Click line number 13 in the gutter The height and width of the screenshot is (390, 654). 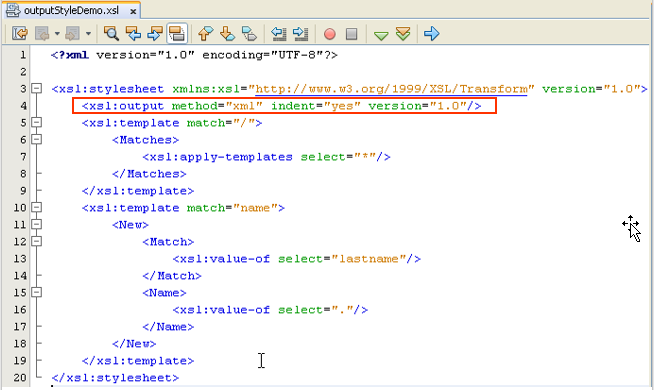coord(20,259)
